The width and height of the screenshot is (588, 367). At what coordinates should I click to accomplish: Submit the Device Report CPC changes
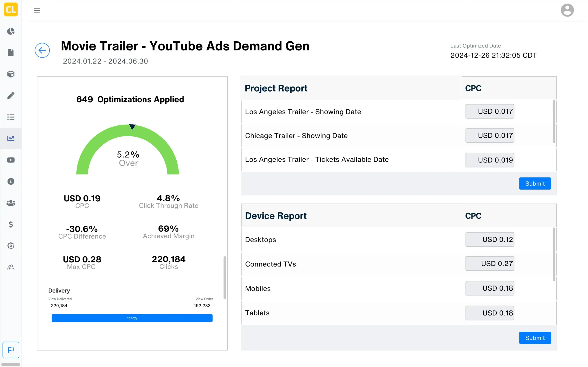pos(535,338)
